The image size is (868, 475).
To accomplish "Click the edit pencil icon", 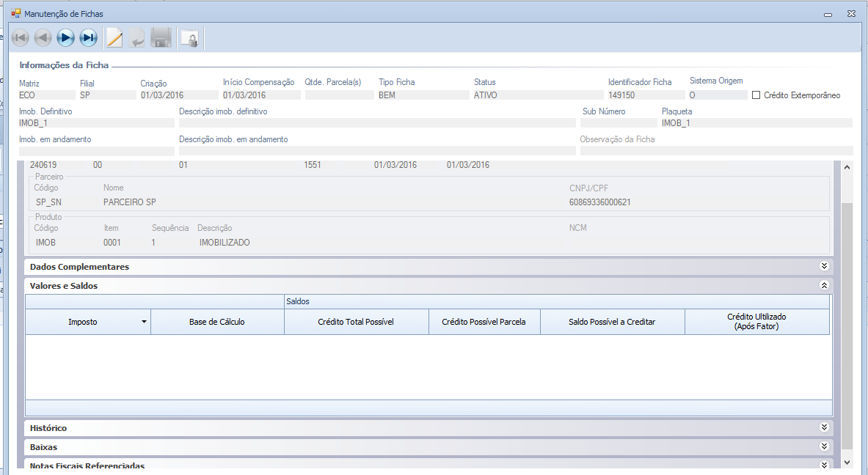I will pos(114,38).
